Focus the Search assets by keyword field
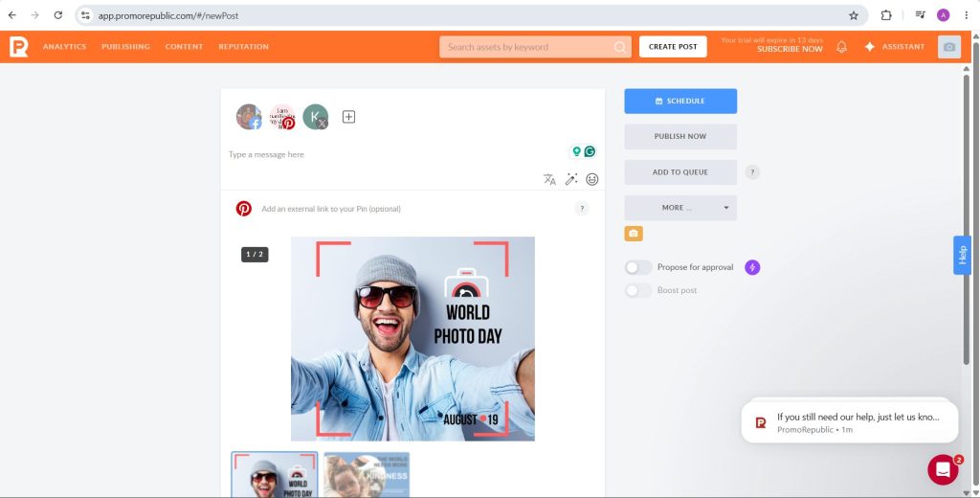Screen dimensions: 980x498 (x=535, y=47)
